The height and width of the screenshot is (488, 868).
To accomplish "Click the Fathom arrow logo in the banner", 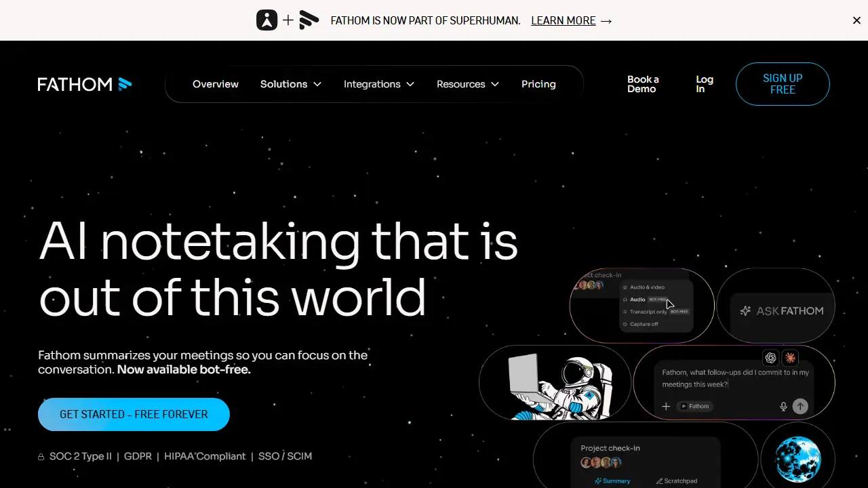I will tap(309, 20).
